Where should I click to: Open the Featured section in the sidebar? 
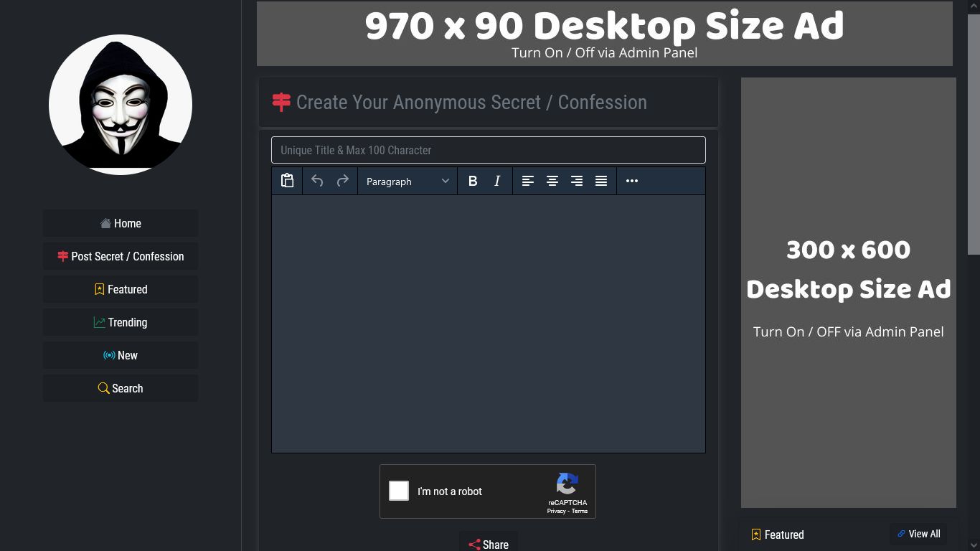[120, 289]
